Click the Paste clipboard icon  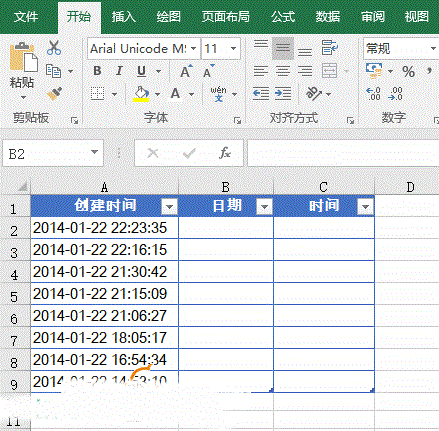click(x=23, y=57)
